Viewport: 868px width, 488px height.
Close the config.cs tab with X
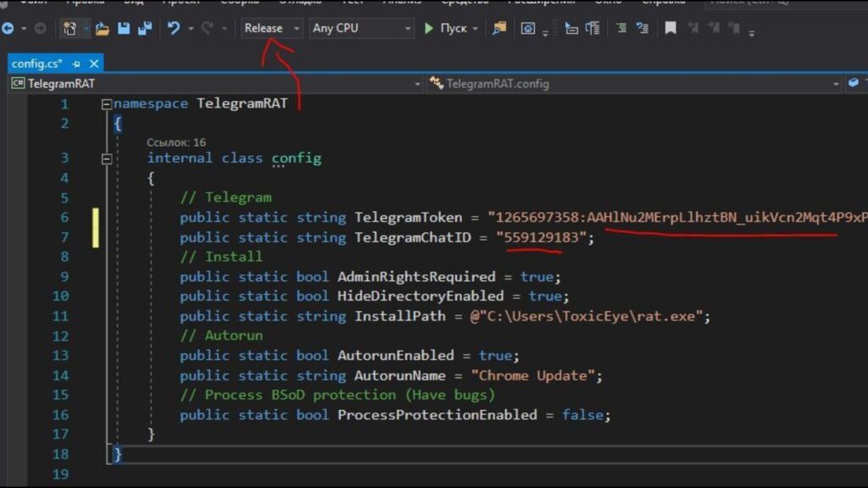point(94,64)
